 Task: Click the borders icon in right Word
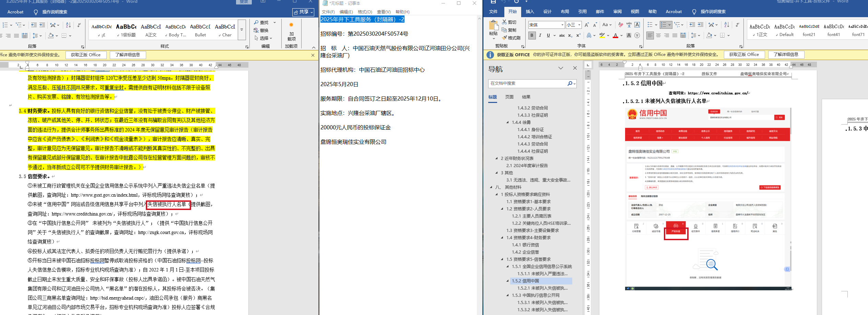coord(723,35)
